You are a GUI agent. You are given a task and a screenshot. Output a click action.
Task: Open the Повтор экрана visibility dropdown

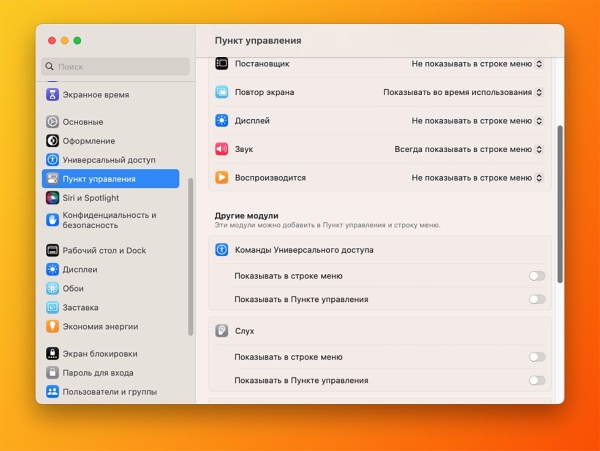click(x=463, y=92)
